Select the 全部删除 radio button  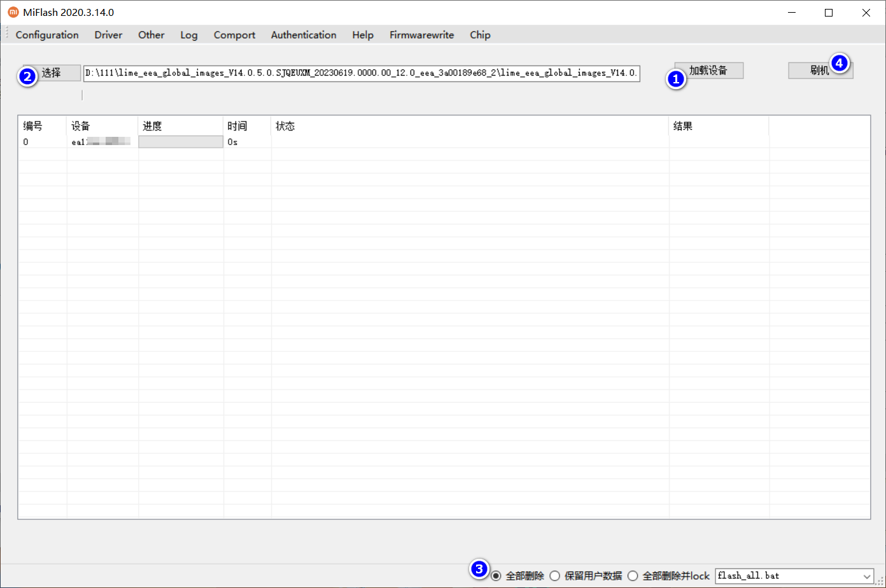point(496,576)
